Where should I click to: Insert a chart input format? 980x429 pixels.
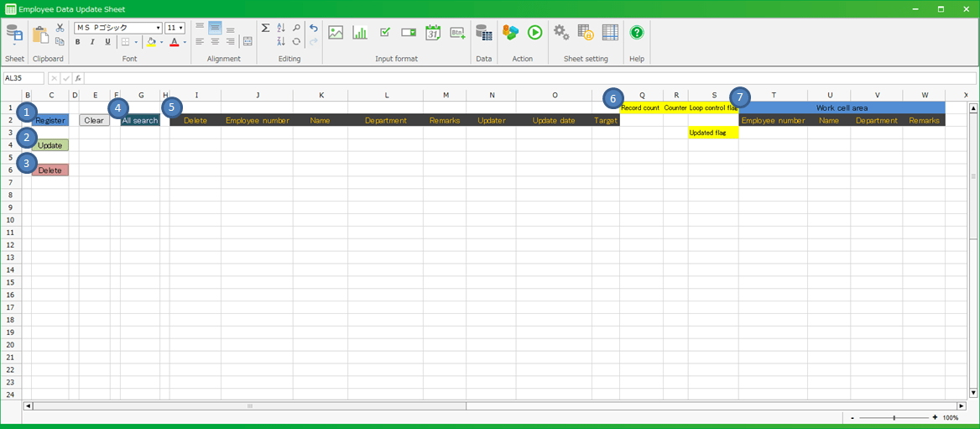tap(360, 33)
